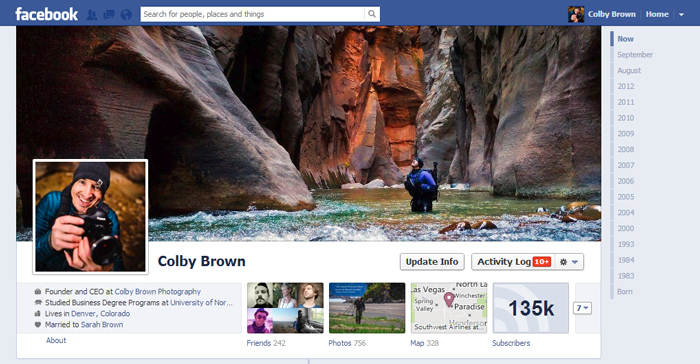
Task: Jump to Now on timeline
Action: (x=625, y=39)
